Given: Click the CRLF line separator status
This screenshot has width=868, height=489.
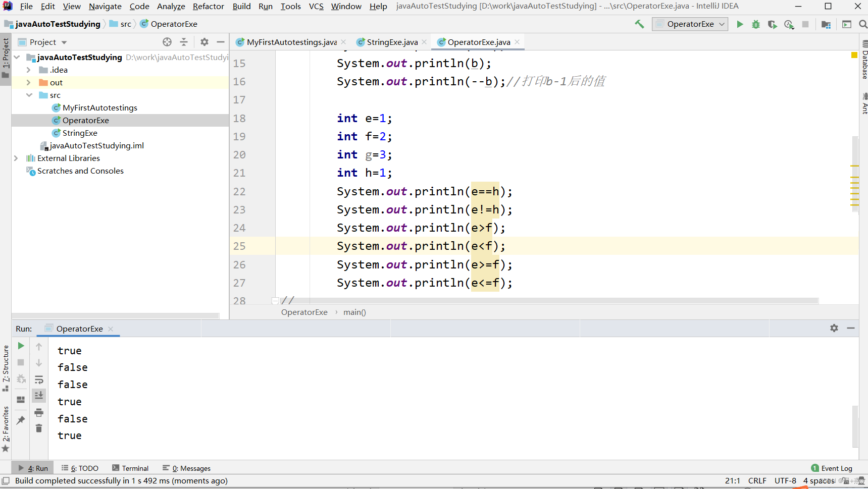Looking at the screenshot, I should click(757, 480).
